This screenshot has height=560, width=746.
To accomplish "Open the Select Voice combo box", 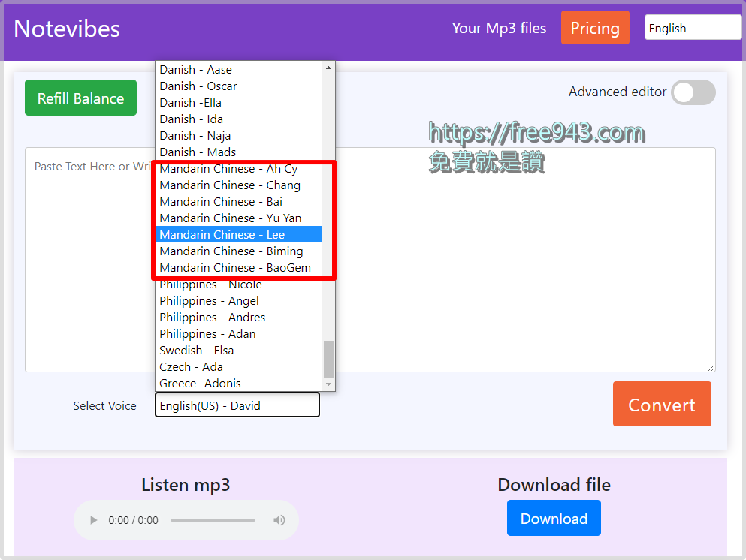I will 237,405.
